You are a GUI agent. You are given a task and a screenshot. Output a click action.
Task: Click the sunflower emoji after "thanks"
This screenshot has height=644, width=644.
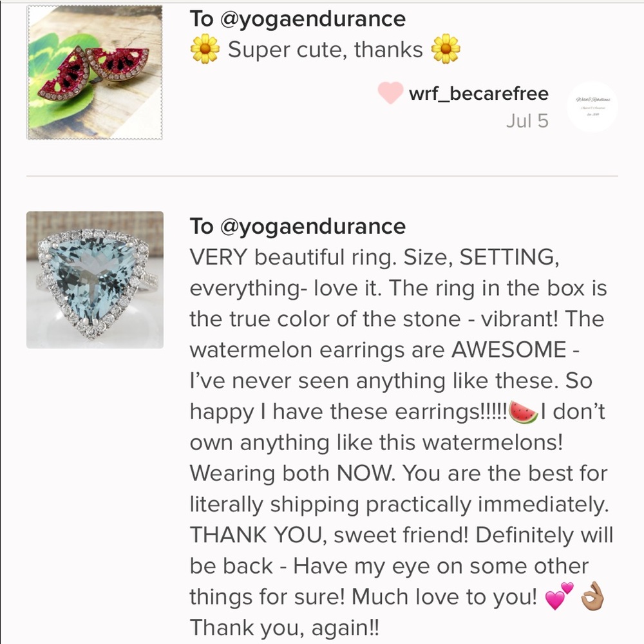coord(446,50)
